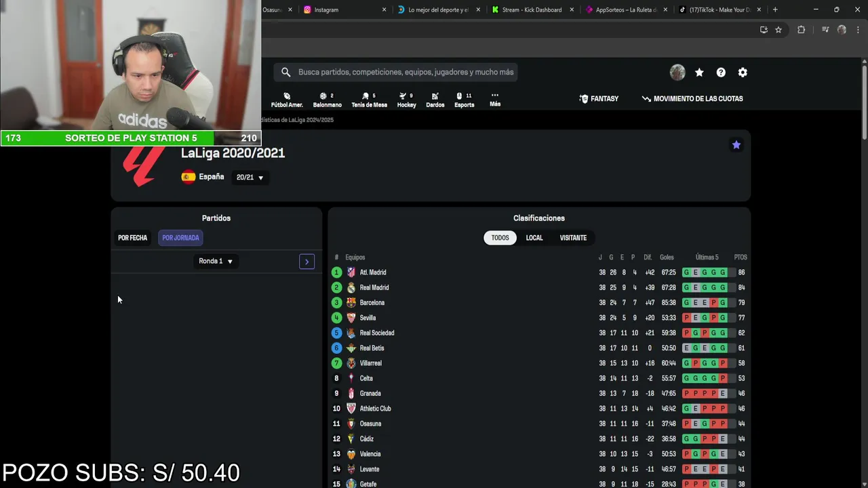Click the Celta team name
The image size is (868, 488).
(366, 378)
